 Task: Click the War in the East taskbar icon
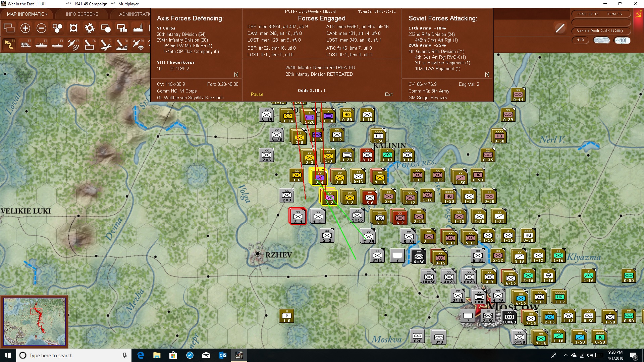pos(239,355)
